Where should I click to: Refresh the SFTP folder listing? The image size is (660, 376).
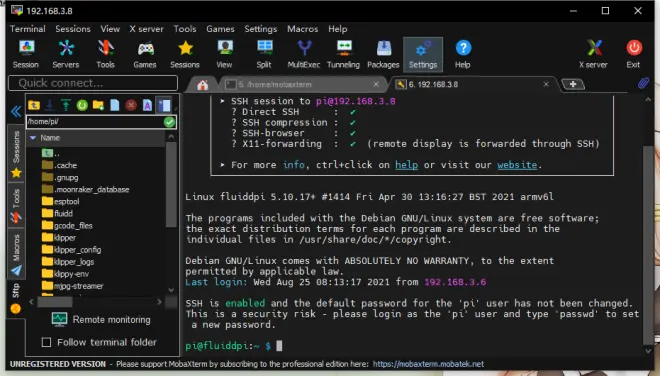(x=82, y=105)
